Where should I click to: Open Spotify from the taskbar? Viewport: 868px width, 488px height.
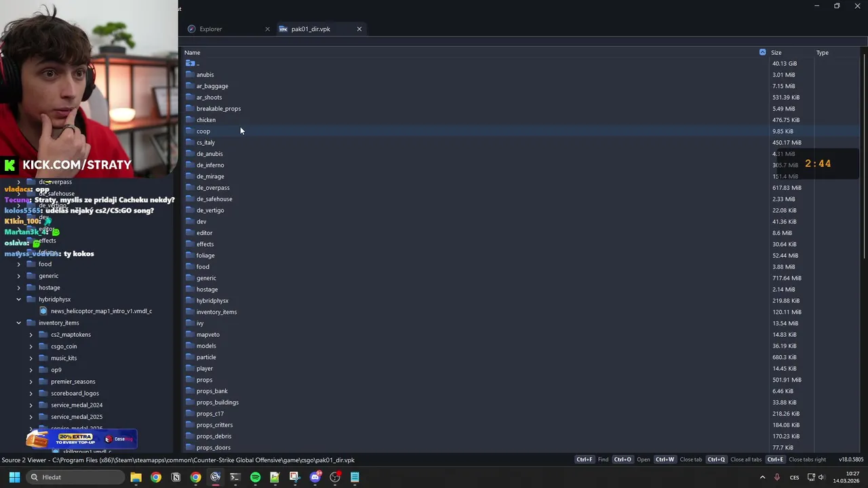coord(255,477)
